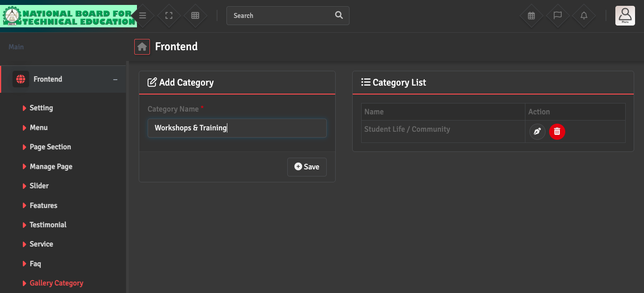
Task: Edit the Student Life / Community category
Action: pos(537,132)
